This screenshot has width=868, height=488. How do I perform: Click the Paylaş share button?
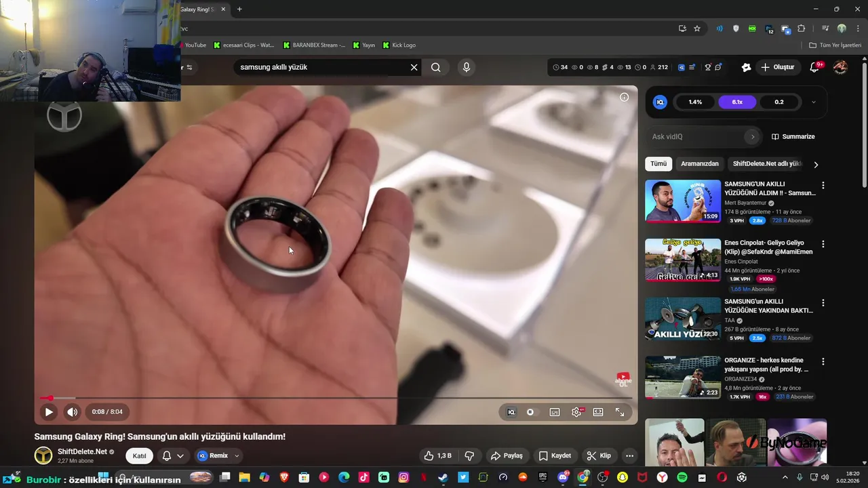tap(507, 455)
